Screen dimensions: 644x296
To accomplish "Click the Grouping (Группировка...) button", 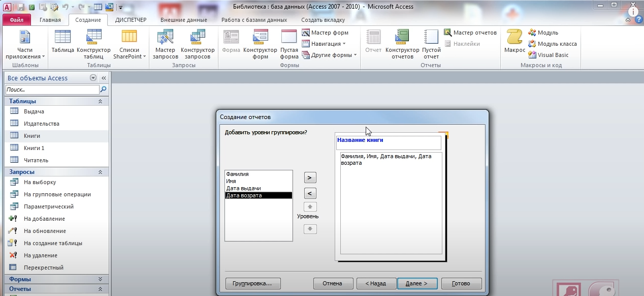I will pos(252,283).
